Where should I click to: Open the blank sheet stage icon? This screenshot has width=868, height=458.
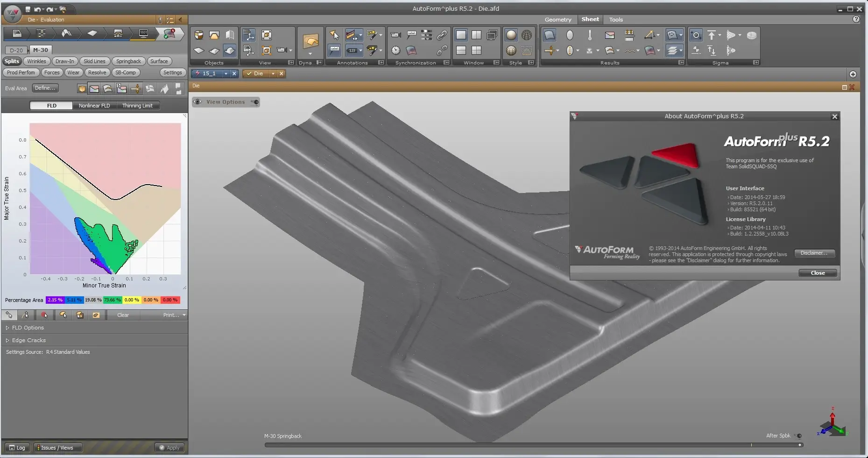92,33
